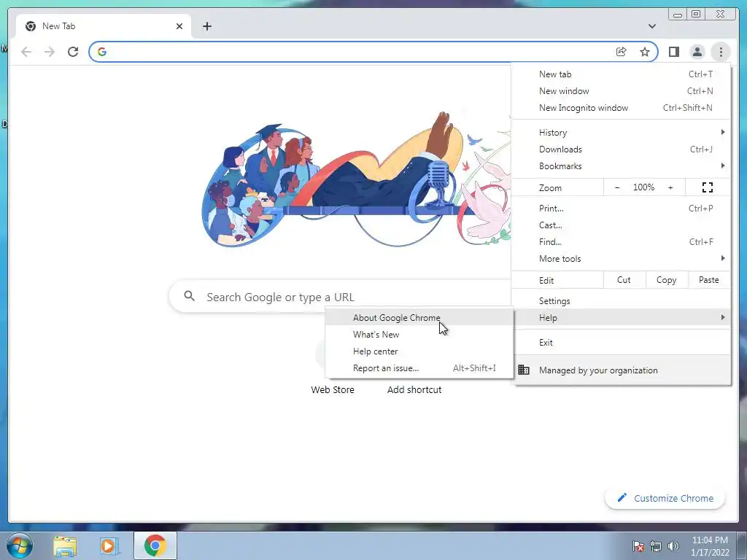Click the reload page icon

73,52
